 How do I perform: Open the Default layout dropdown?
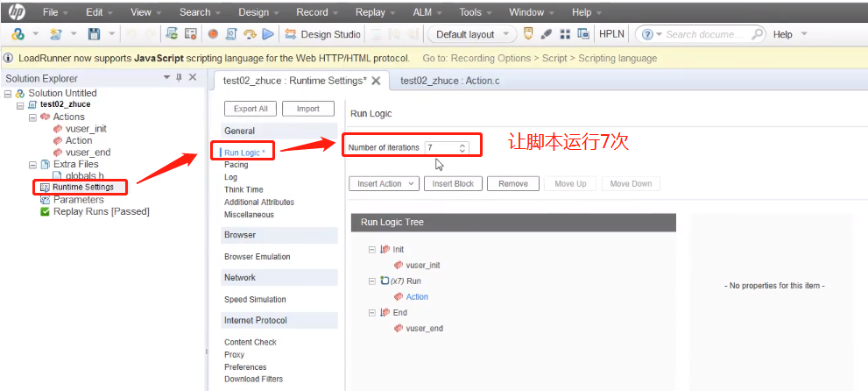pyautogui.click(x=472, y=34)
